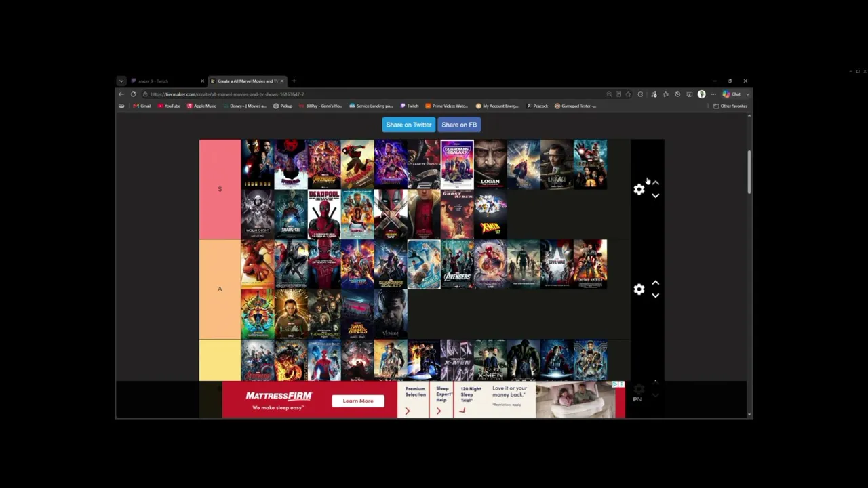Add this page to favorites star

point(628,94)
